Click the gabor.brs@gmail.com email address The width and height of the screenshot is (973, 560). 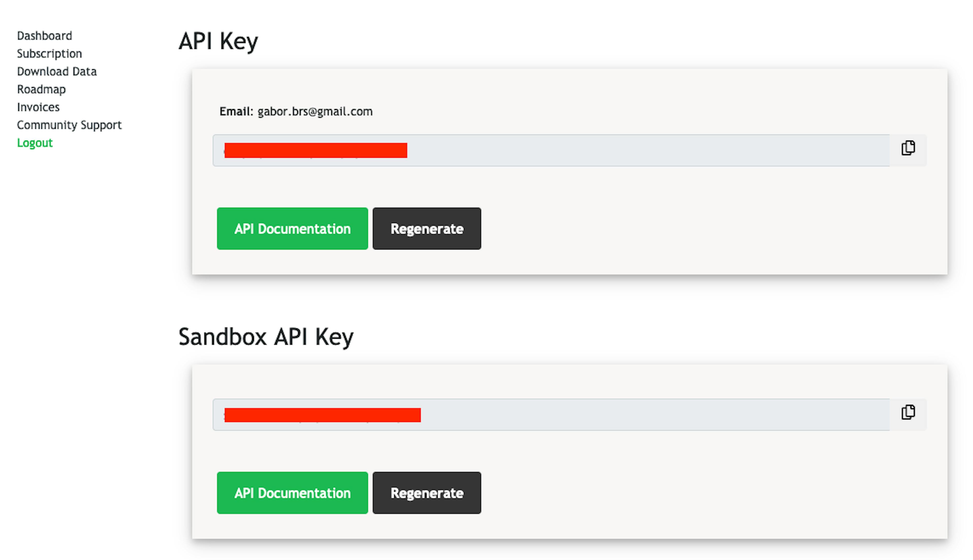(315, 112)
